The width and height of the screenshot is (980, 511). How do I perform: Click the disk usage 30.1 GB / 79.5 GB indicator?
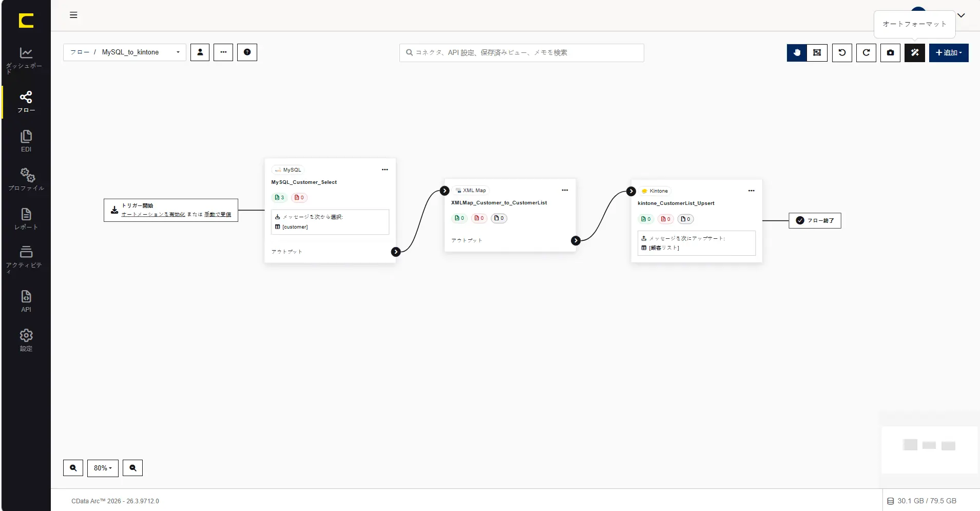[x=922, y=501]
